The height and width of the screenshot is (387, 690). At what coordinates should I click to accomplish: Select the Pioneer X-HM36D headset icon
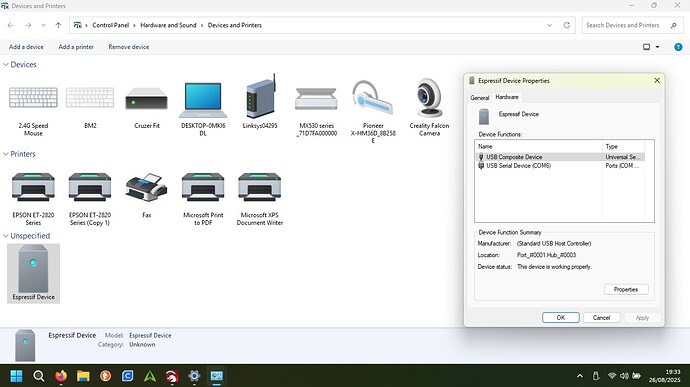coord(372,97)
